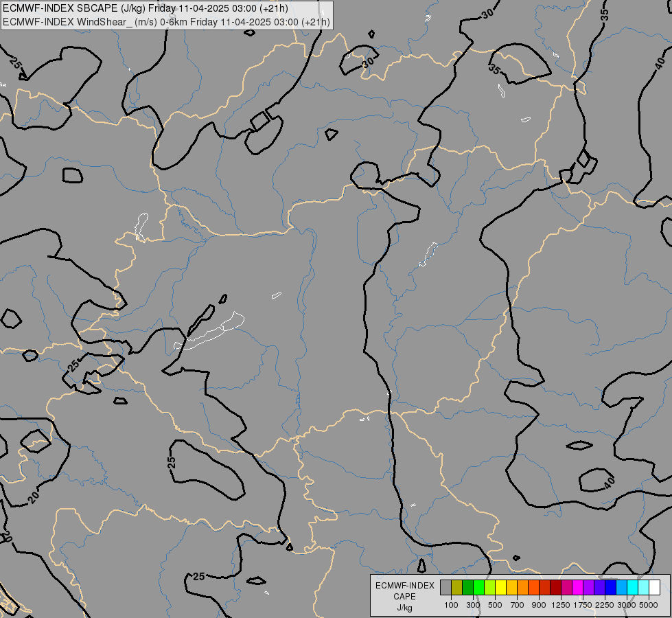The height and width of the screenshot is (618, 672).
Task: Click the 100 value on the legend
Action: coord(451,605)
